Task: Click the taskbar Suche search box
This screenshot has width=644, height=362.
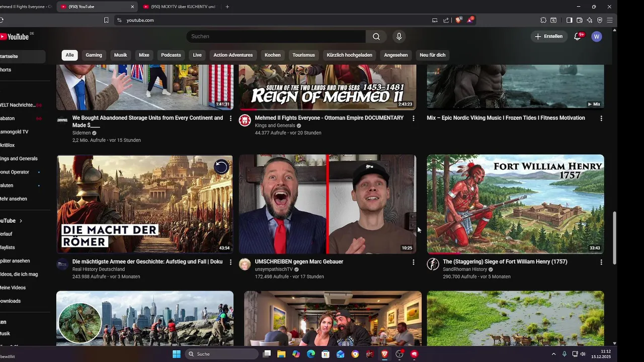Action: (x=221, y=354)
